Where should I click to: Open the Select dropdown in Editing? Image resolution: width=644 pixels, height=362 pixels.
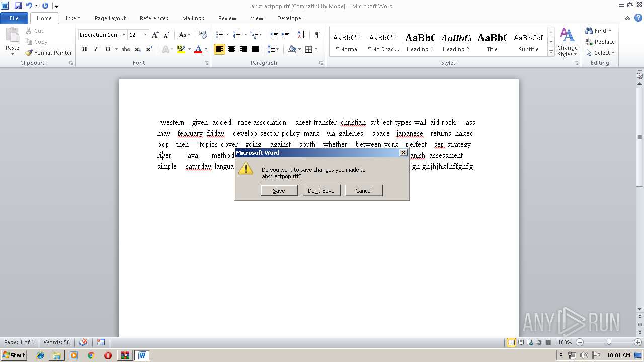point(600,53)
